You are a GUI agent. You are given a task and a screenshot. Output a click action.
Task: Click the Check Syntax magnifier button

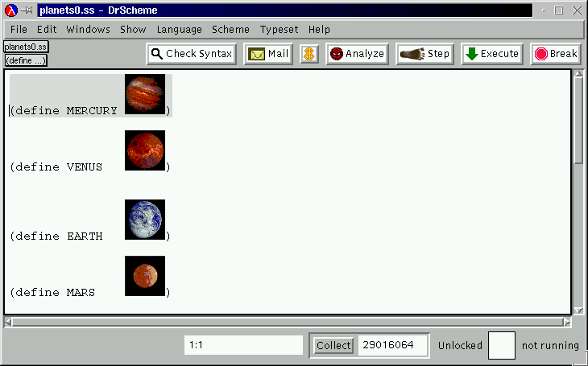tap(192, 54)
